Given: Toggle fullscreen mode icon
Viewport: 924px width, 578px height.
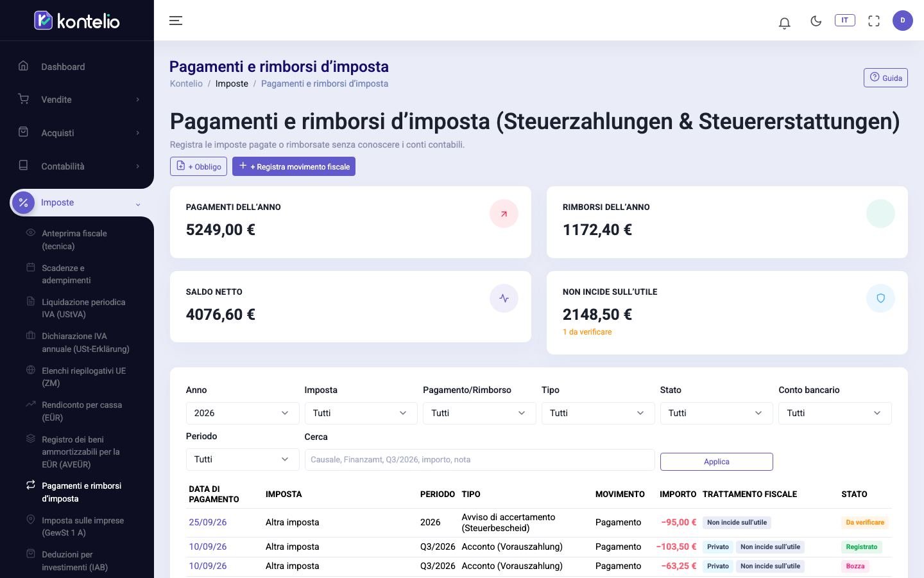Looking at the screenshot, I should click(x=874, y=21).
